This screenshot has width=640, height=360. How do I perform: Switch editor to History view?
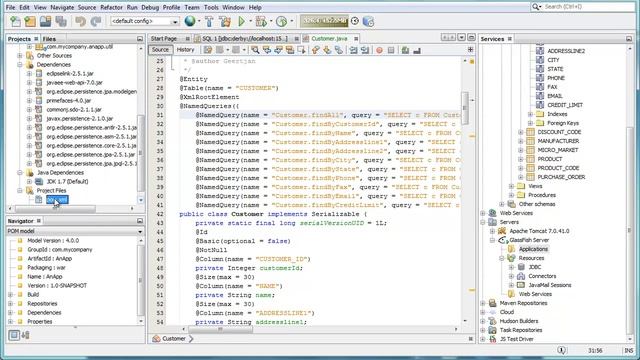[185, 50]
